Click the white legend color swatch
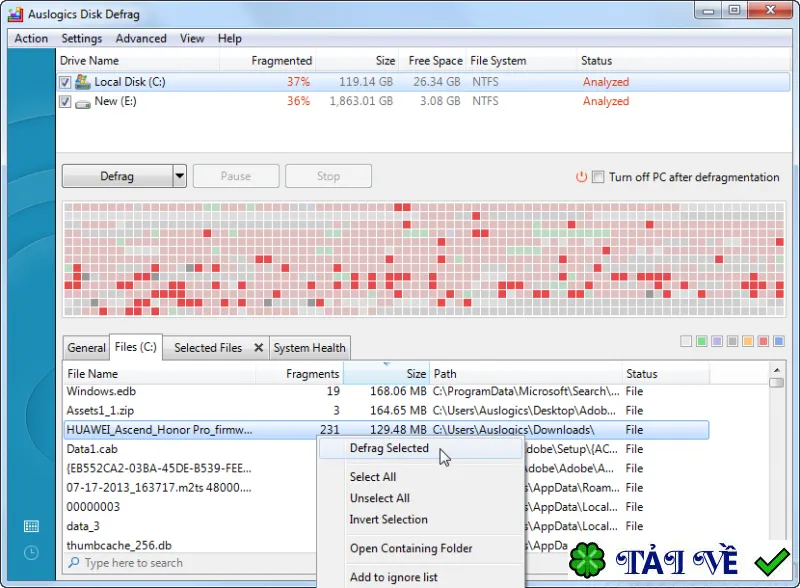Image resolution: width=800 pixels, height=588 pixels. pyautogui.click(x=686, y=341)
